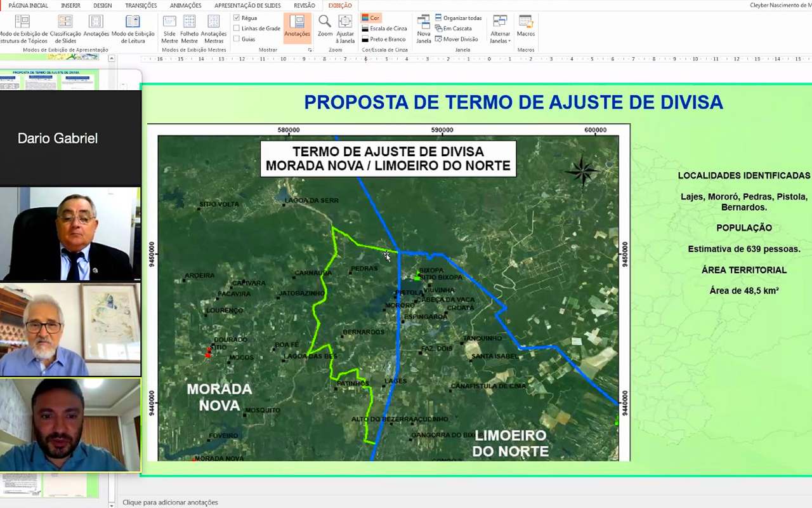812x508 pixels.
Task: Click Organizar todas button
Action: [x=458, y=18]
